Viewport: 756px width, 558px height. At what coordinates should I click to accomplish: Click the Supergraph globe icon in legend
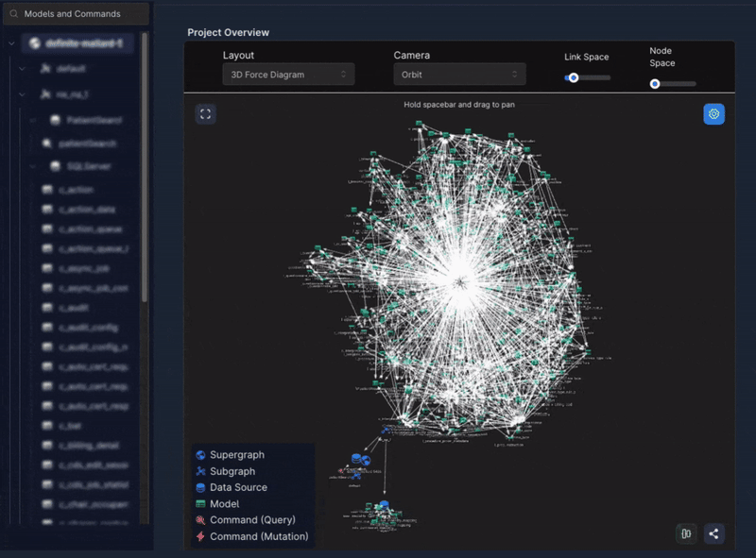point(200,455)
